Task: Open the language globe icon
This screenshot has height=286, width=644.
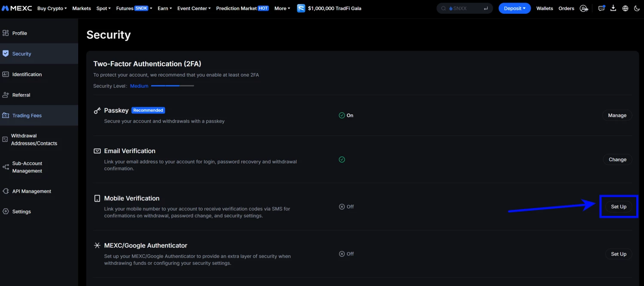Action: pyautogui.click(x=625, y=8)
